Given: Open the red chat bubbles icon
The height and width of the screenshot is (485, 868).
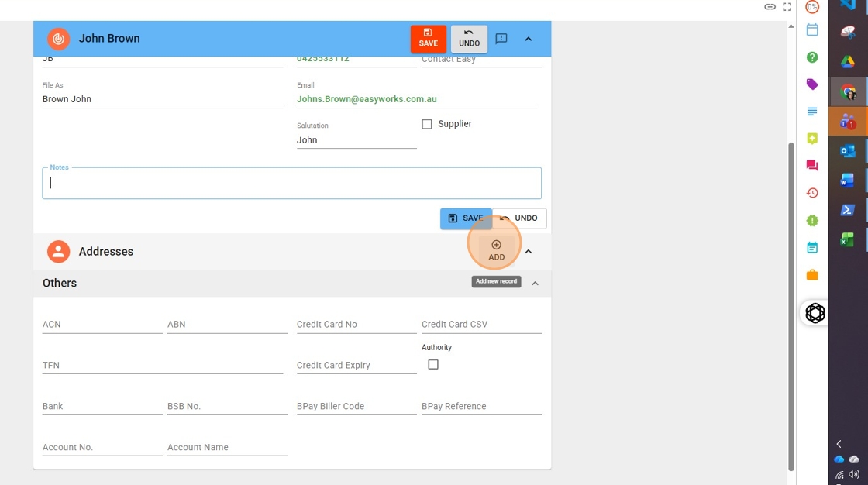Looking at the screenshot, I should pos(812,166).
